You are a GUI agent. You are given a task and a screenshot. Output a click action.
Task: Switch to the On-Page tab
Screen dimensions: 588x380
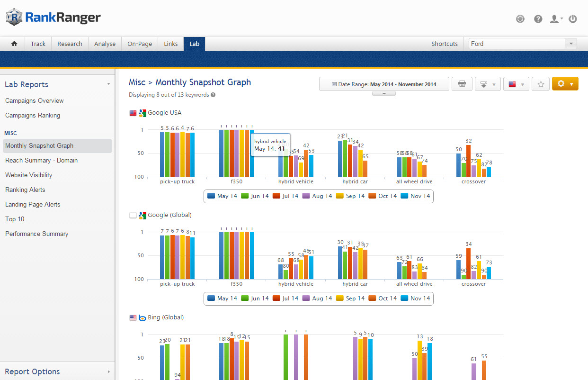click(x=140, y=44)
